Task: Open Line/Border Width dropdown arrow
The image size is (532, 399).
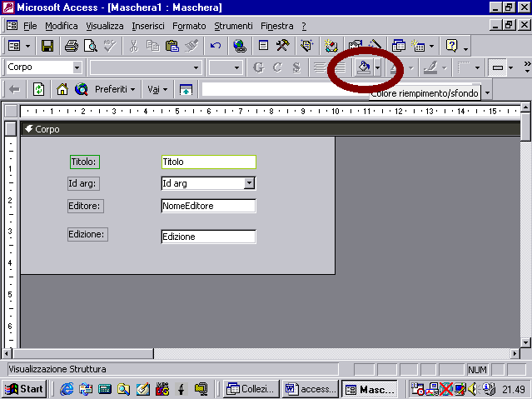Action: (x=477, y=67)
